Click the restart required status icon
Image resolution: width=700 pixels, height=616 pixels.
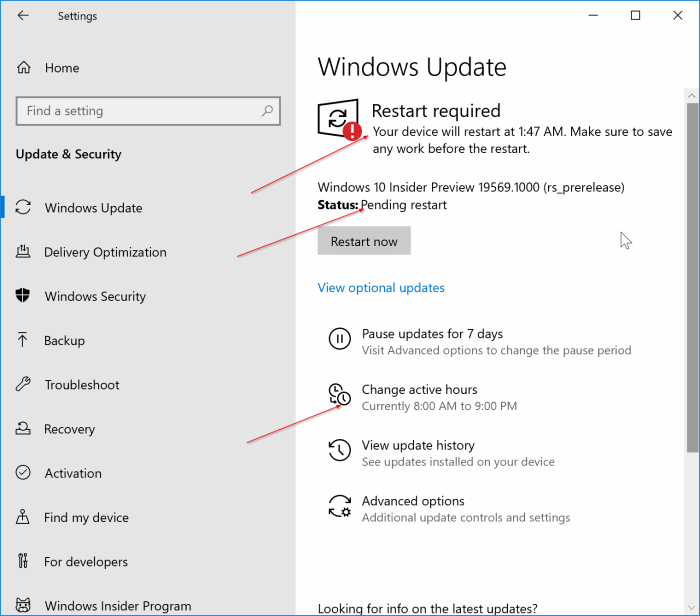pos(339,120)
